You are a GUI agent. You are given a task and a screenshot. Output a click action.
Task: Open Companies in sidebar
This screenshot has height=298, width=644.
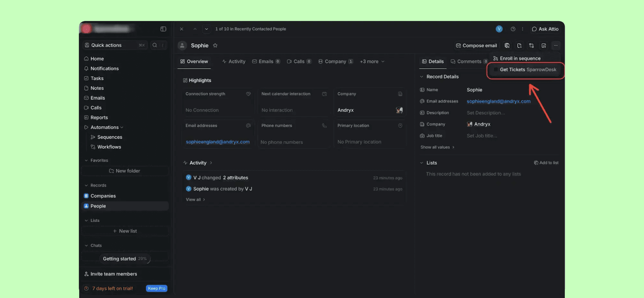tap(125, 196)
